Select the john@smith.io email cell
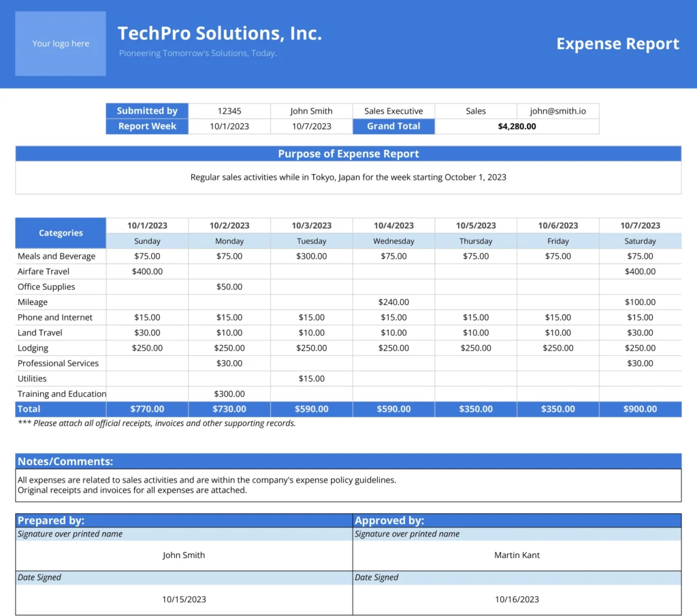 tap(558, 111)
